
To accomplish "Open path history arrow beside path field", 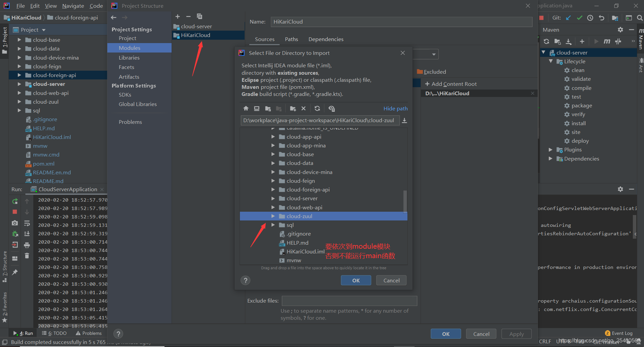I will (404, 120).
